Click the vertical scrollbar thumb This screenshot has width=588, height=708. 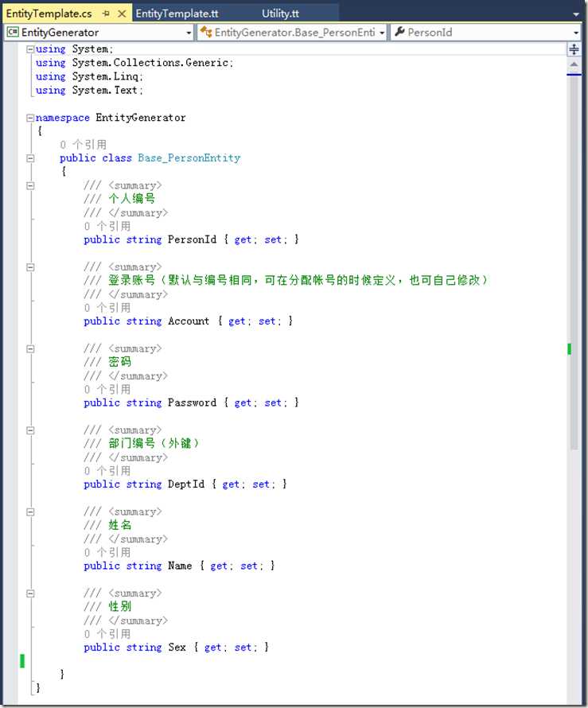pyautogui.click(x=574, y=262)
